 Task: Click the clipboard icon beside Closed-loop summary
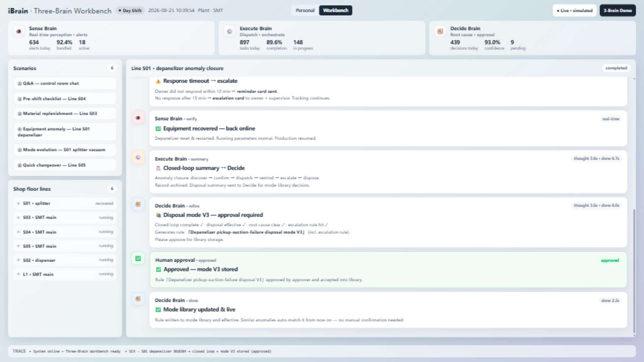[158, 168]
